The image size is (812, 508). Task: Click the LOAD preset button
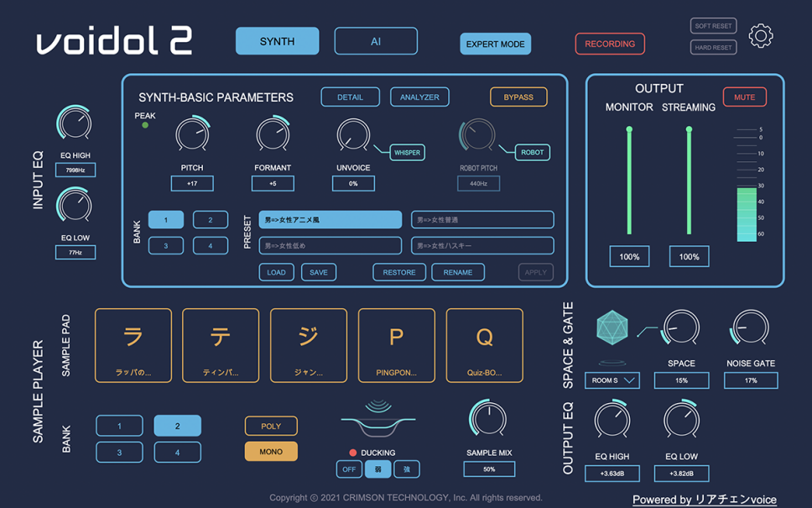(x=276, y=272)
